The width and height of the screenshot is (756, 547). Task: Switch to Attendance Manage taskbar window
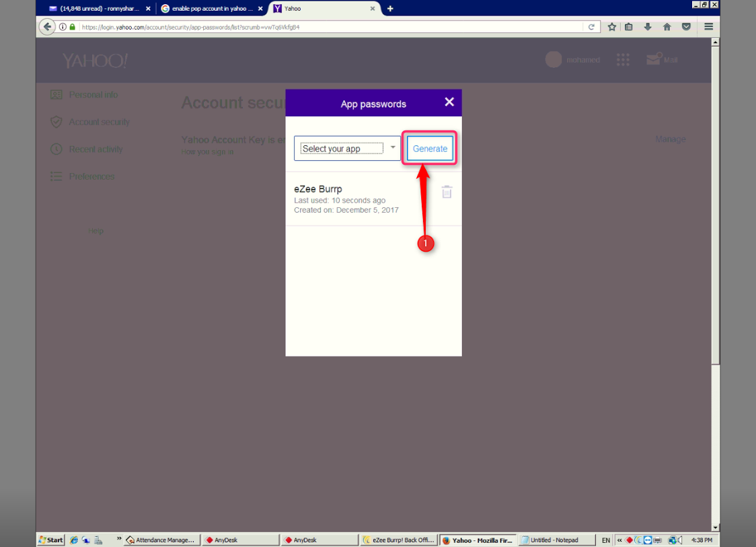(163, 540)
